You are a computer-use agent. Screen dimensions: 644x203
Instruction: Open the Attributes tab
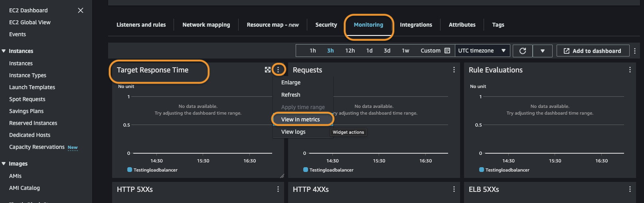(x=462, y=25)
